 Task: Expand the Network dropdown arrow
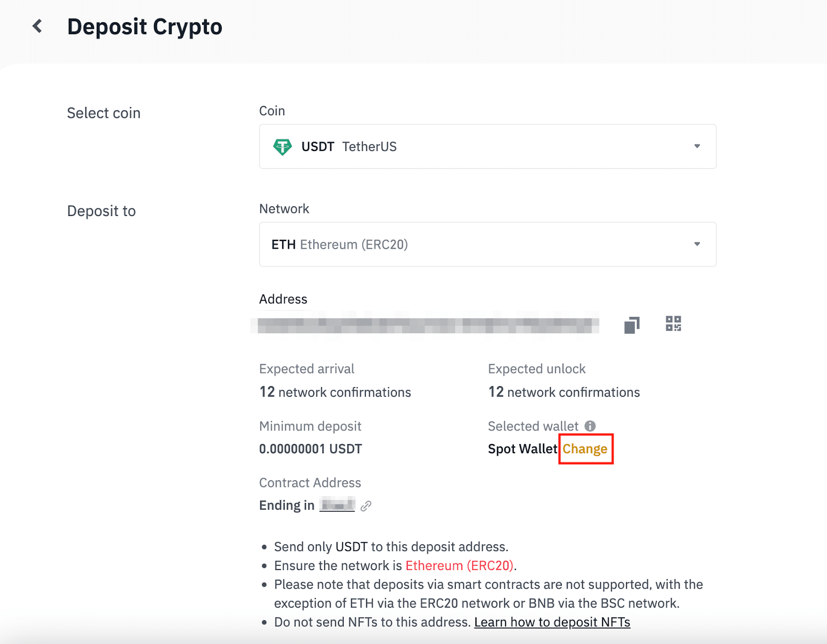click(697, 244)
